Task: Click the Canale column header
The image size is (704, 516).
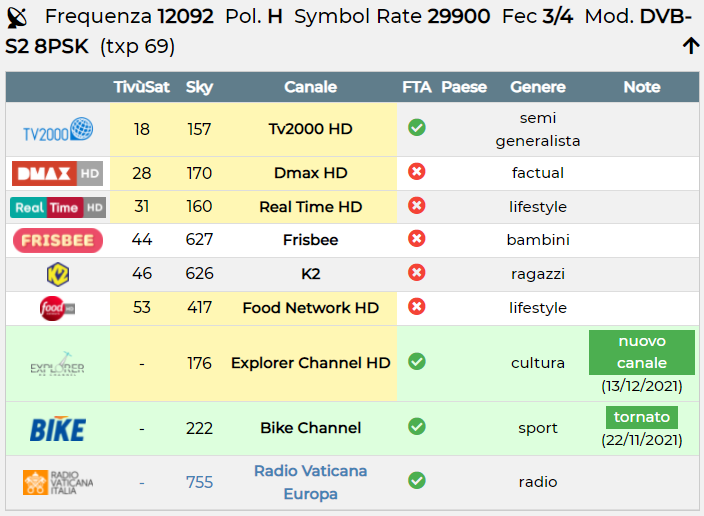Action: pos(310,87)
